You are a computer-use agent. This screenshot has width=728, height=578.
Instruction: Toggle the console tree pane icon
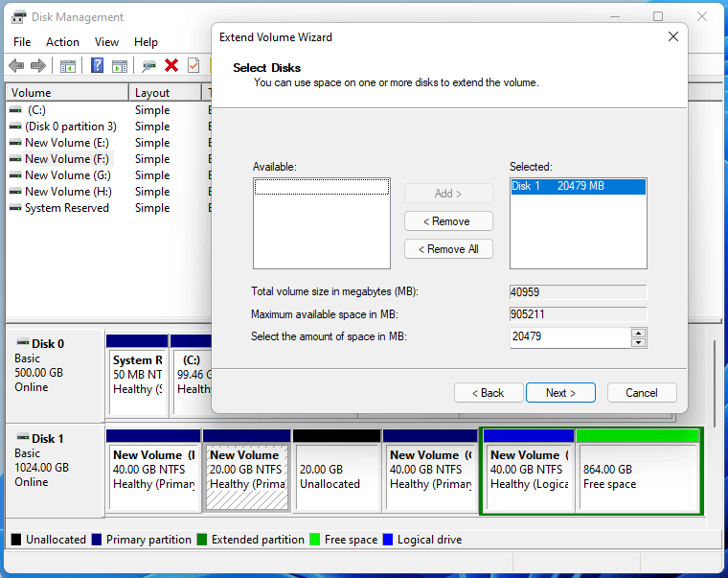tap(68, 66)
